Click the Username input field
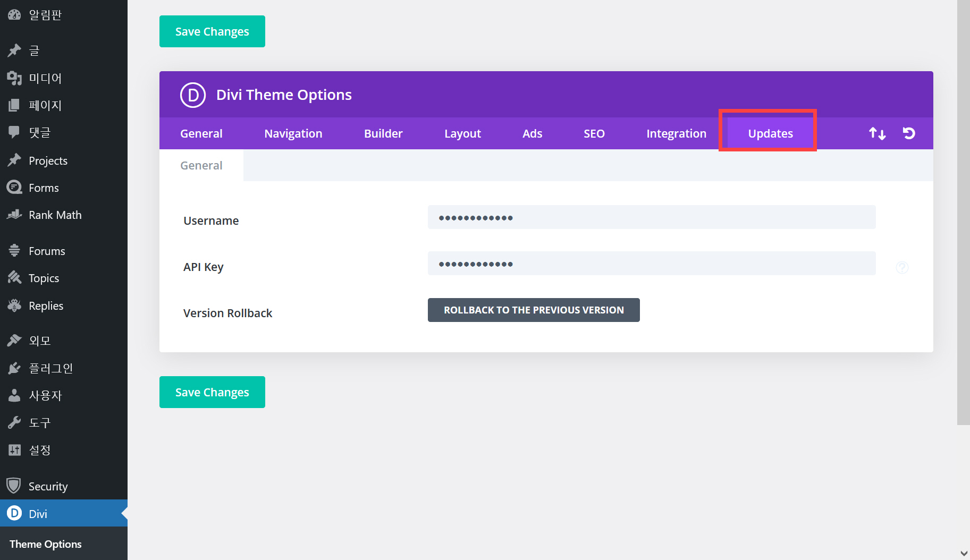970x560 pixels. (x=652, y=217)
